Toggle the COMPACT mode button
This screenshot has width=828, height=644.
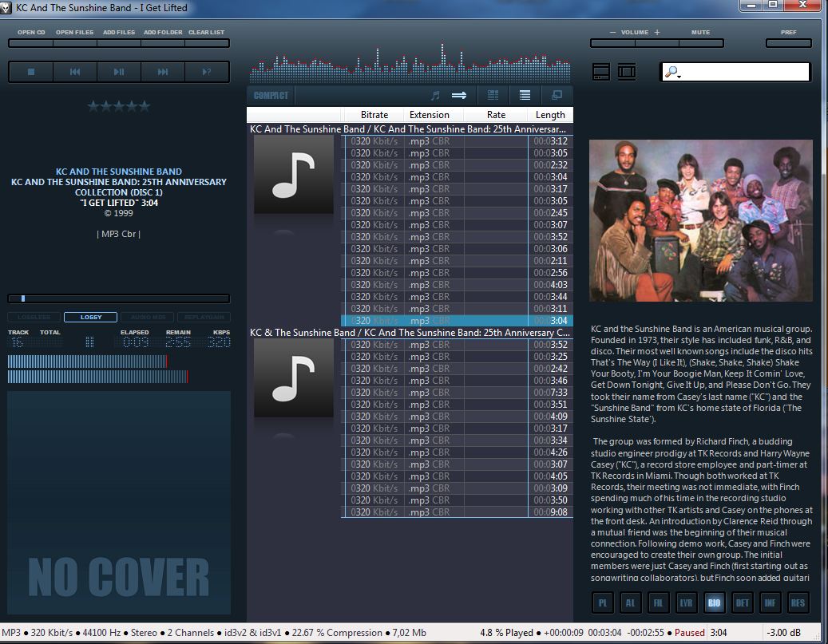pos(271,96)
